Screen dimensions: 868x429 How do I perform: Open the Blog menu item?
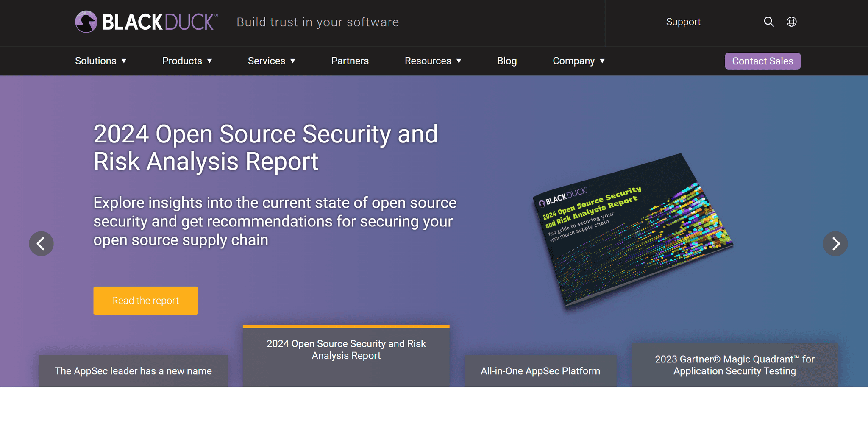(x=507, y=61)
